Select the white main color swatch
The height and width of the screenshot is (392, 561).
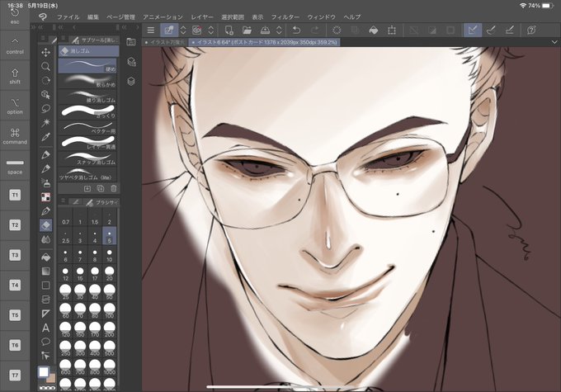(x=44, y=372)
